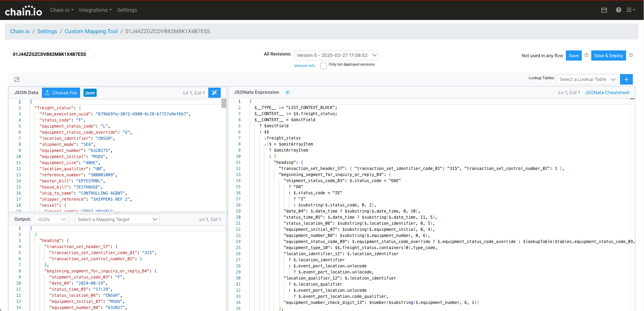Click the sparkle icon beside JSONata Expression
The width and height of the screenshot is (644, 311).
(x=288, y=92)
